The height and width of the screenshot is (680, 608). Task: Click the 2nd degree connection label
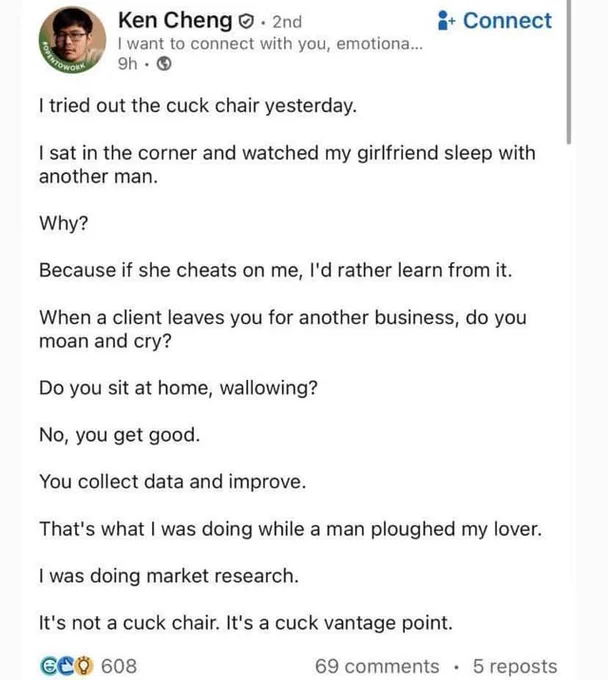click(287, 22)
